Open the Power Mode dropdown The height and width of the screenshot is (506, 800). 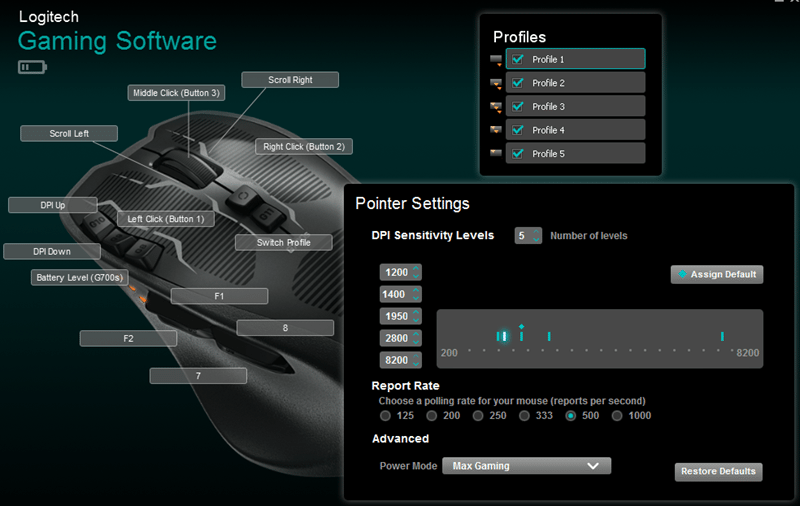526,466
